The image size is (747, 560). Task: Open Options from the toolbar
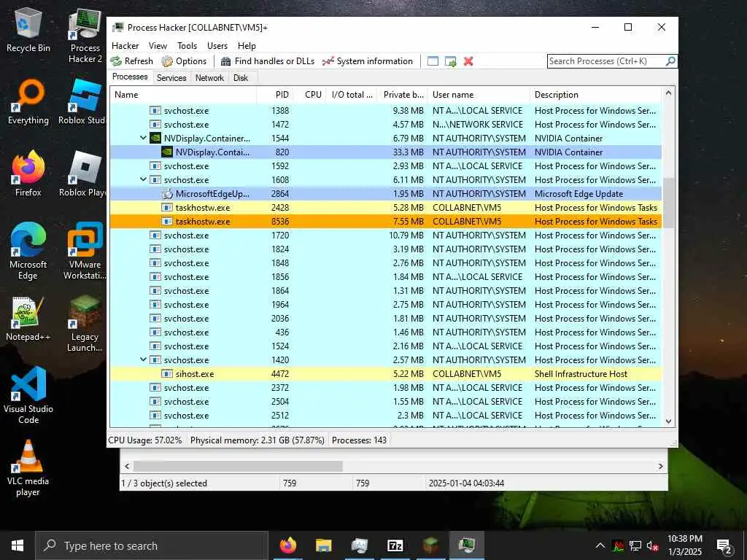tap(184, 61)
